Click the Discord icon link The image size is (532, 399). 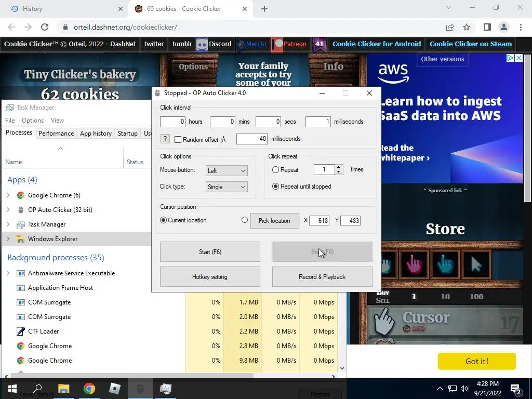(202, 45)
